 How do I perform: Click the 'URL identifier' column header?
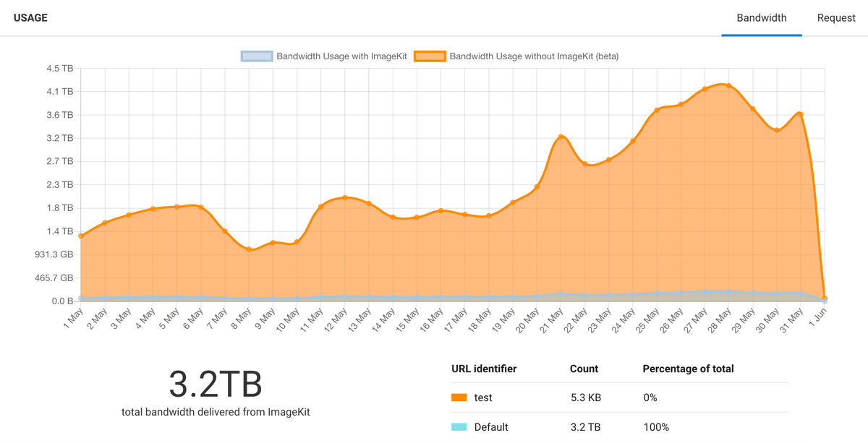(485, 369)
